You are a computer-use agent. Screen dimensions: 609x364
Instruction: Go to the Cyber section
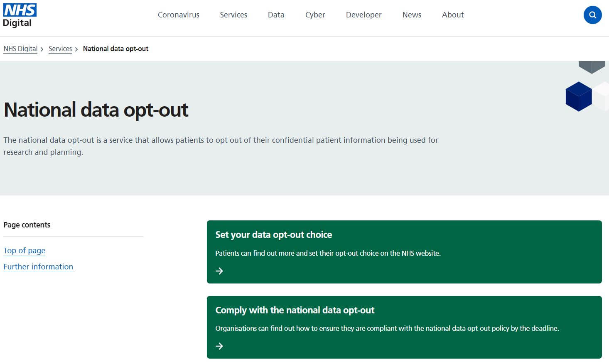(x=315, y=15)
